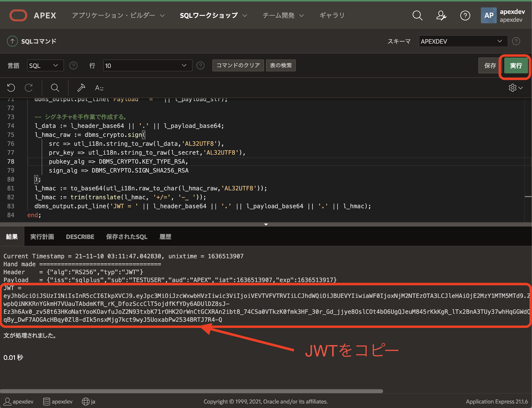This screenshot has width=532, height=408.
Task: Click the autocomplete A icon
Action: pos(99,88)
